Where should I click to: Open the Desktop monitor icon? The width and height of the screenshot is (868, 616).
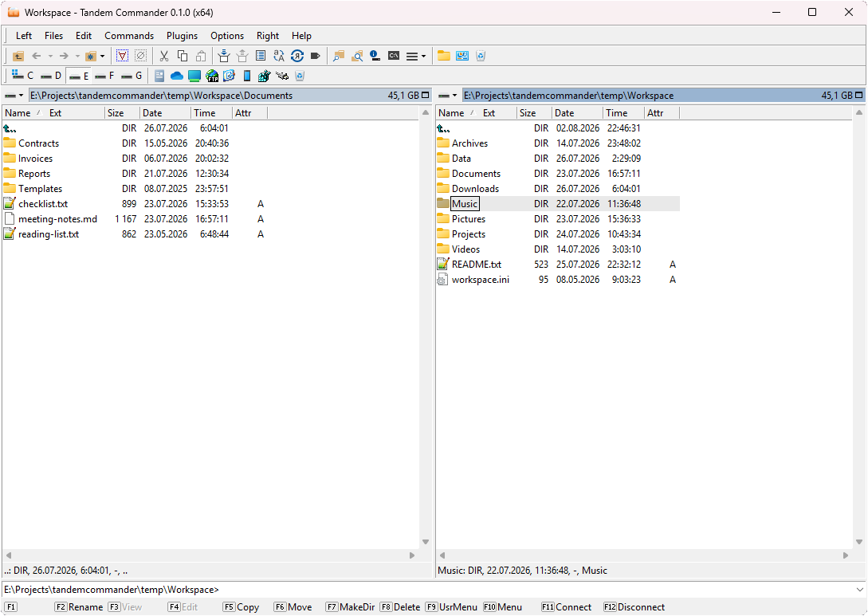194,76
